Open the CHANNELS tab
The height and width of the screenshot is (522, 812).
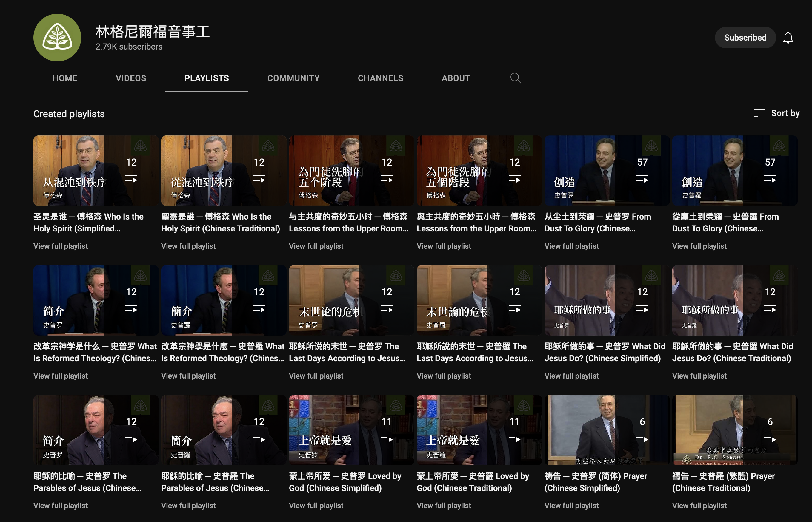tap(381, 78)
